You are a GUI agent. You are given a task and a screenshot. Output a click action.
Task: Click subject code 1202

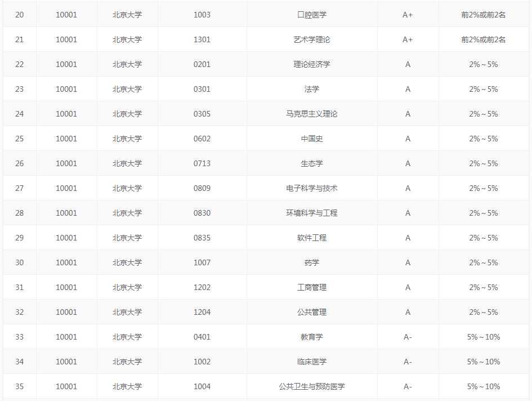pyautogui.click(x=202, y=287)
